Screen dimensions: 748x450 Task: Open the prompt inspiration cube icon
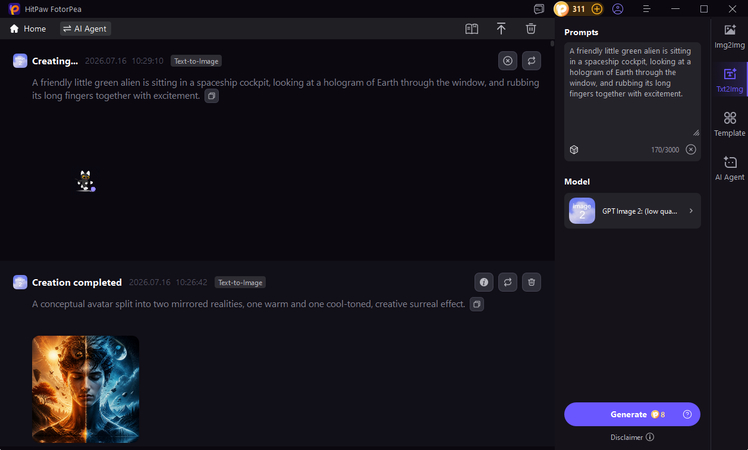pyautogui.click(x=574, y=150)
